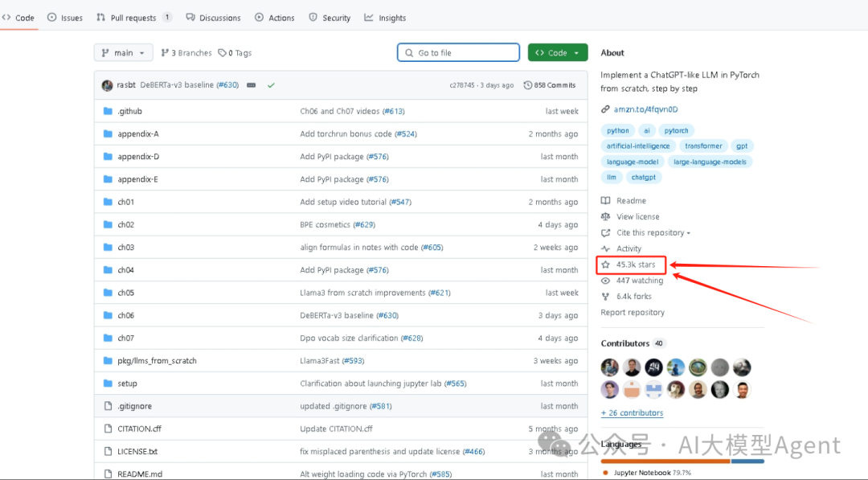Click the Go to file search field
Image resolution: width=868 pixels, height=480 pixels.
point(458,52)
